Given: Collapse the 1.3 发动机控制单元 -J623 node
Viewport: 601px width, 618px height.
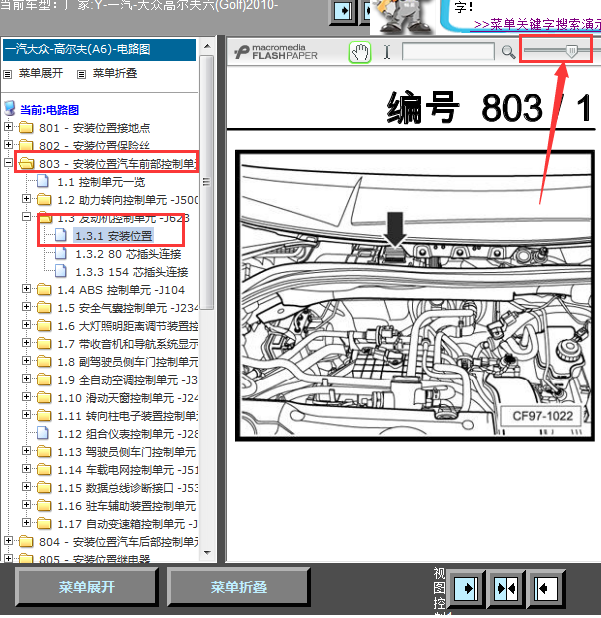Looking at the screenshot, I should click(x=26, y=217).
